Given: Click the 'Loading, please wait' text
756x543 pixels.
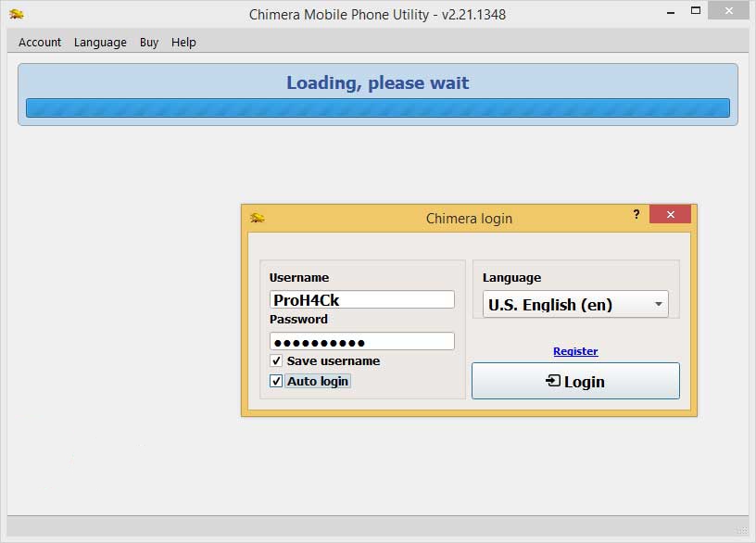Looking at the screenshot, I should (x=377, y=83).
